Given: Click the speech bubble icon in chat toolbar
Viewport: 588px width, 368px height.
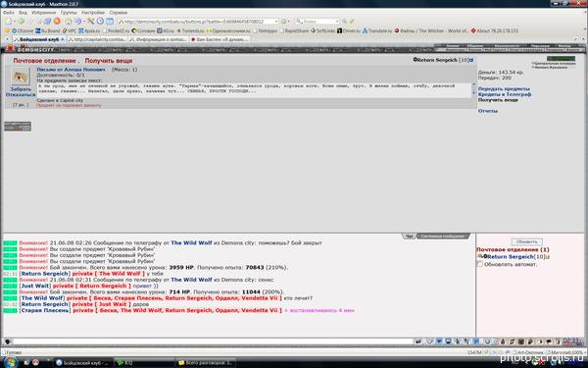Looking at the screenshot, I should click(548, 342).
